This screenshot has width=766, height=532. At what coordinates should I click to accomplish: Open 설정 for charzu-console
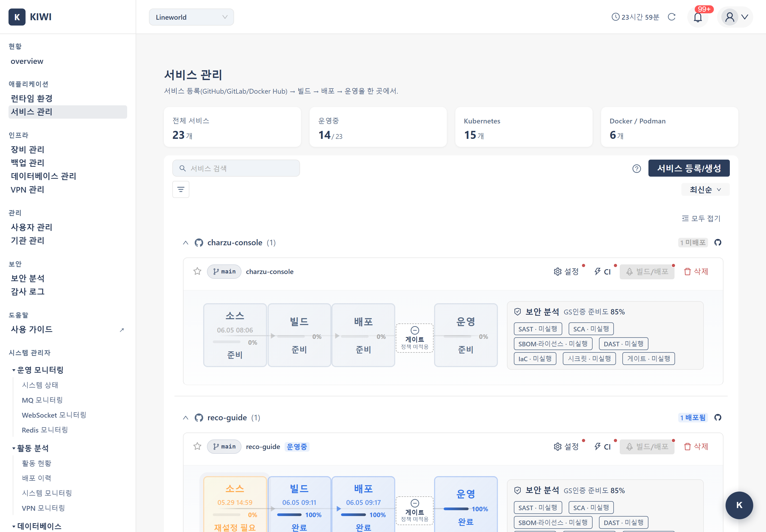566,271
